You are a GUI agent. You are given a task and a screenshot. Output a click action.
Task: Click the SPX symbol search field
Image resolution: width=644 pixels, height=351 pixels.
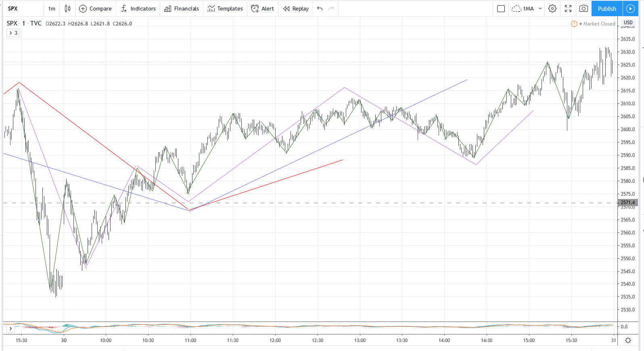coord(23,8)
